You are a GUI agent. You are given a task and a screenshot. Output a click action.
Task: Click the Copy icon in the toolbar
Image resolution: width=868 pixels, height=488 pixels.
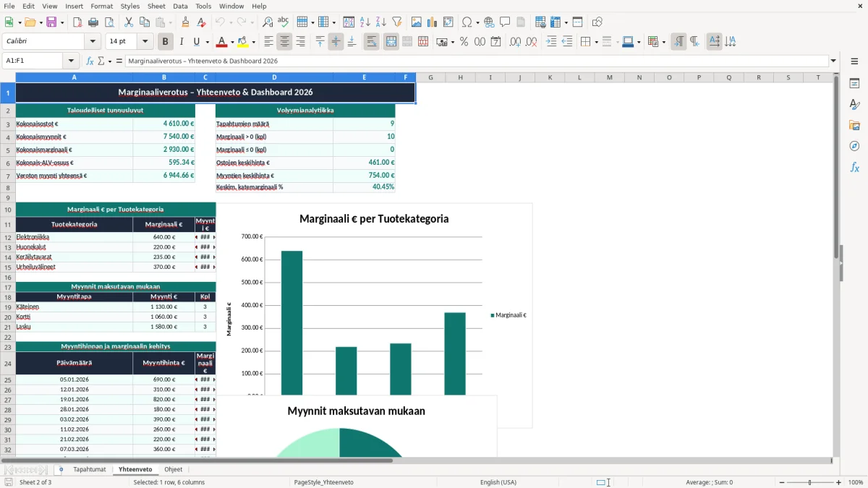(x=145, y=22)
